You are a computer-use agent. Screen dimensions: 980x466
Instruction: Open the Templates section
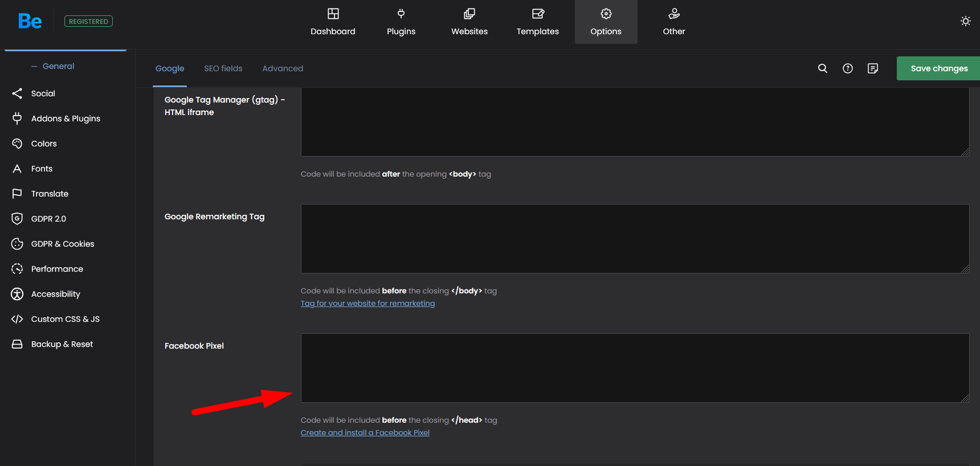pos(538,22)
